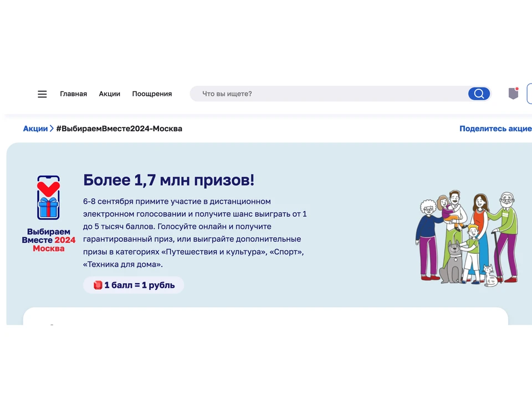Click the red cube points icon
The height and width of the screenshot is (399, 532).
[x=98, y=285]
